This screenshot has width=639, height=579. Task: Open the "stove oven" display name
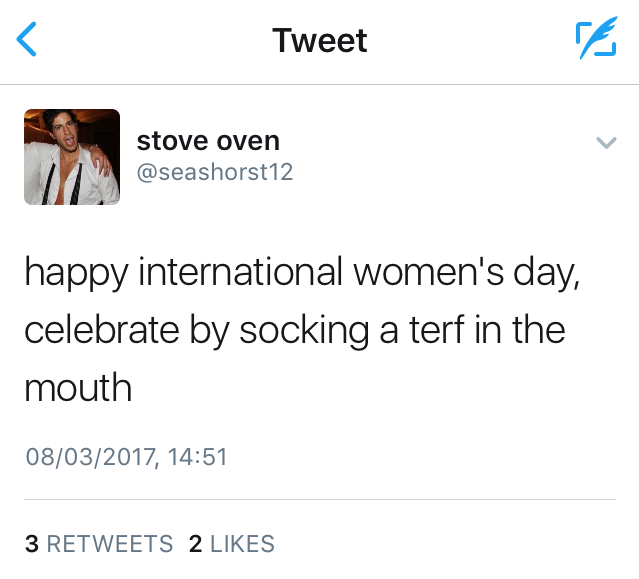click(x=207, y=142)
